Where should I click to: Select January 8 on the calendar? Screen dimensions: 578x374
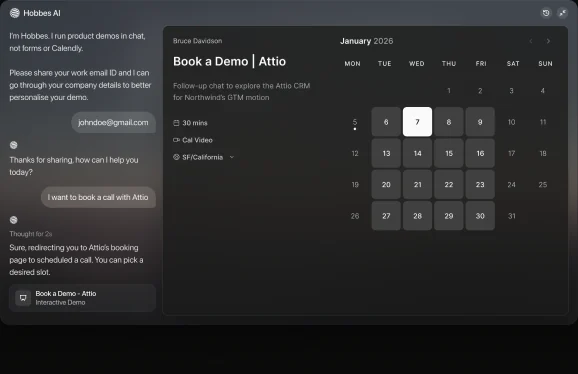(x=449, y=122)
